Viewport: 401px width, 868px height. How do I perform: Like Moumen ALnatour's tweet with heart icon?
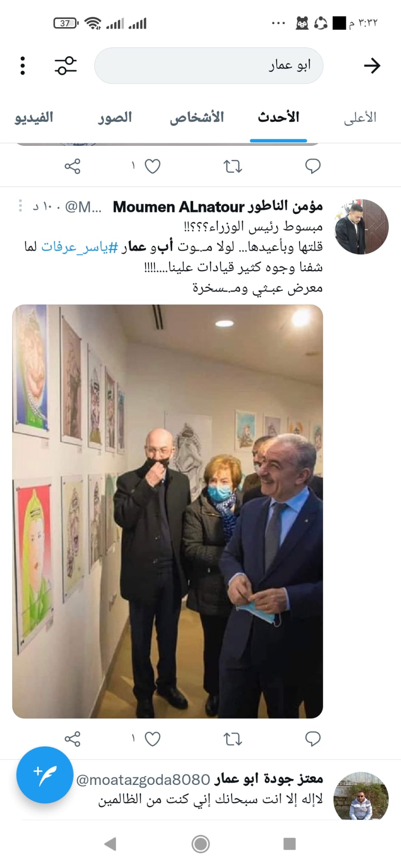pyautogui.click(x=152, y=739)
